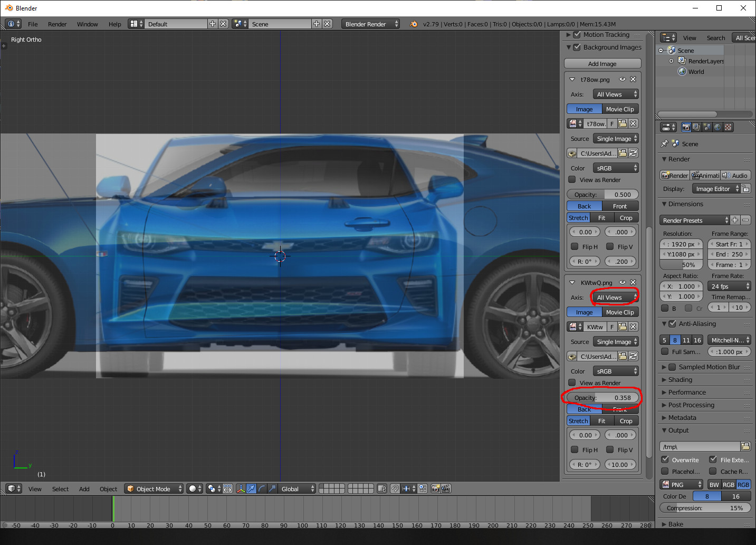The height and width of the screenshot is (545, 756).
Task: Add a new screen layout
Action: [213, 24]
